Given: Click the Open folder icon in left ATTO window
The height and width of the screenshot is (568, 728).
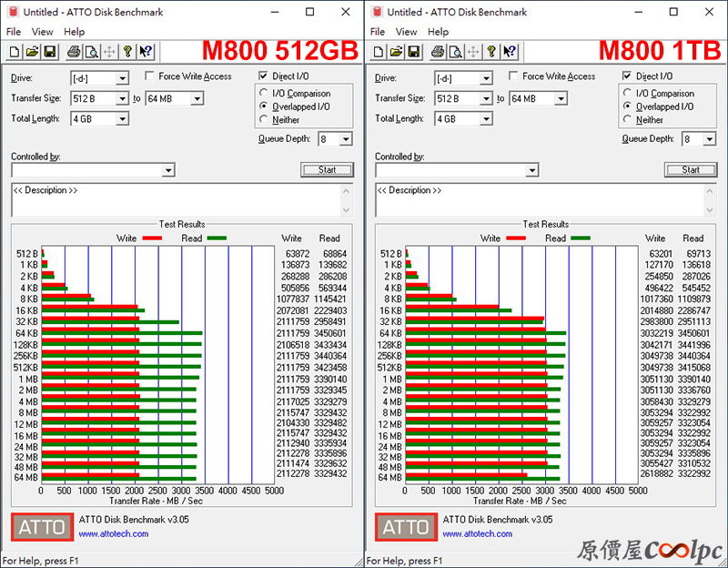Looking at the screenshot, I should (x=32, y=52).
